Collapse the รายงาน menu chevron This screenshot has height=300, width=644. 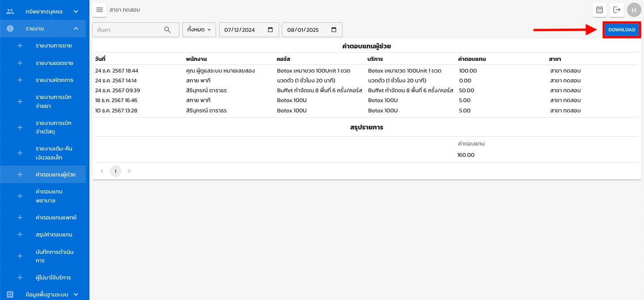click(x=76, y=29)
